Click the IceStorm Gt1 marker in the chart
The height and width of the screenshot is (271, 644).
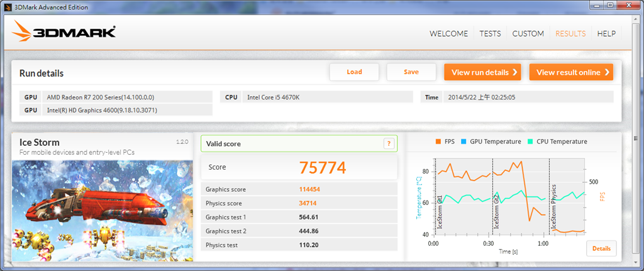tap(440, 211)
